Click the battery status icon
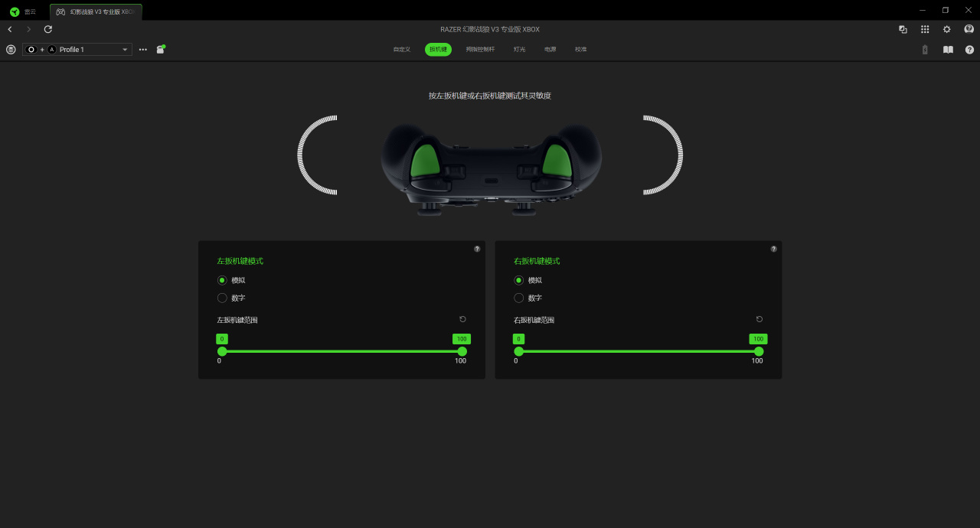 [x=925, y=49]
